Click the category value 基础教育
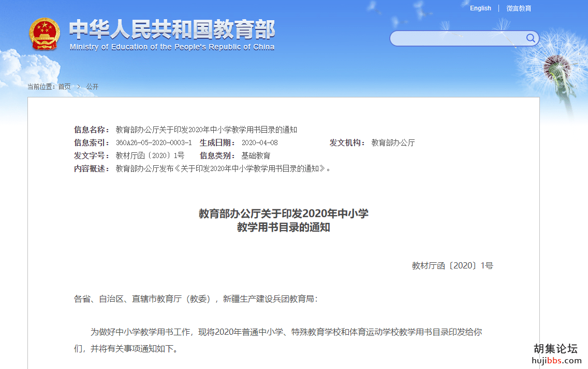Viewport: 588px width, 369px height. pyautogui.click(x=256, y=155)
